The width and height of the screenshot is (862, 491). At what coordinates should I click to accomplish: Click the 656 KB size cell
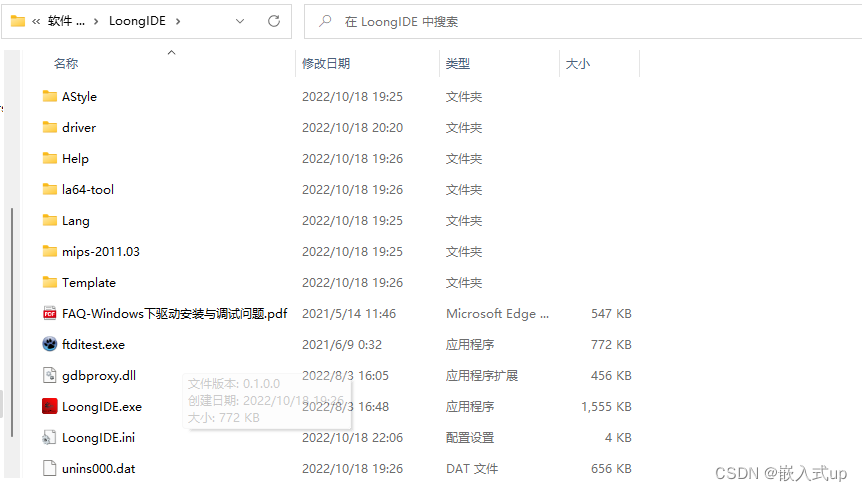pos(611,469)
